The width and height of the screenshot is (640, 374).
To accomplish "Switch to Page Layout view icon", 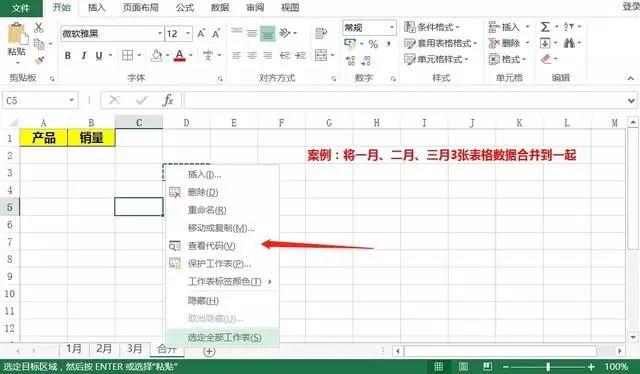I will [463, 367].
